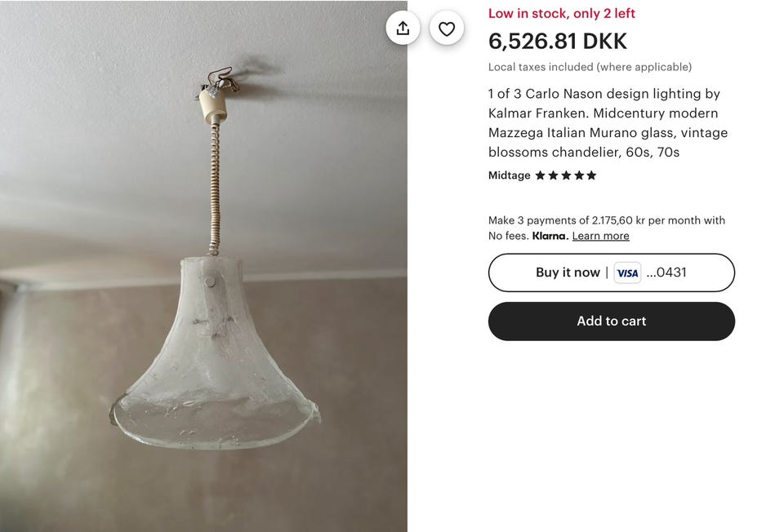Click the saved card ending in 0431

666,273
